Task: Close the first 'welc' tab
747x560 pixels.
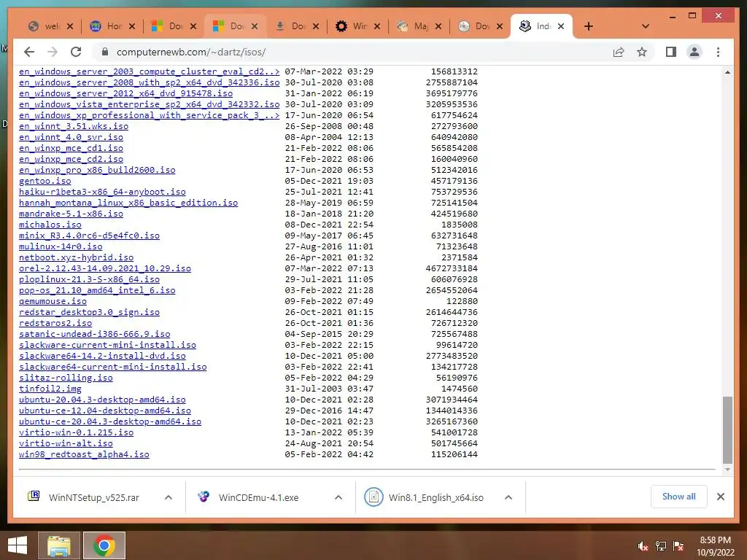Action: coord(70,26)
